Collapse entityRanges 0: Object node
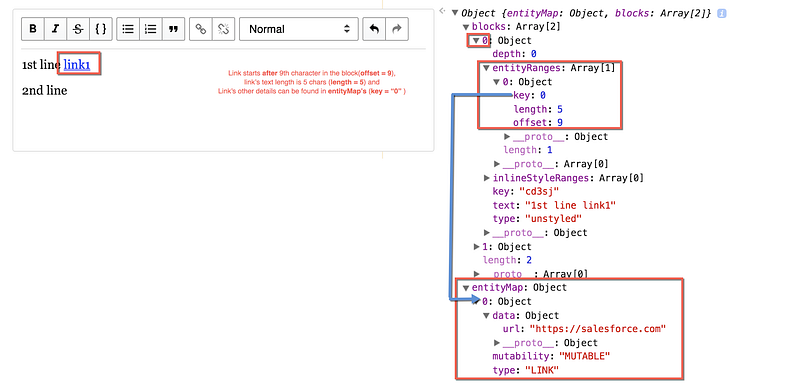 [496, 82]
